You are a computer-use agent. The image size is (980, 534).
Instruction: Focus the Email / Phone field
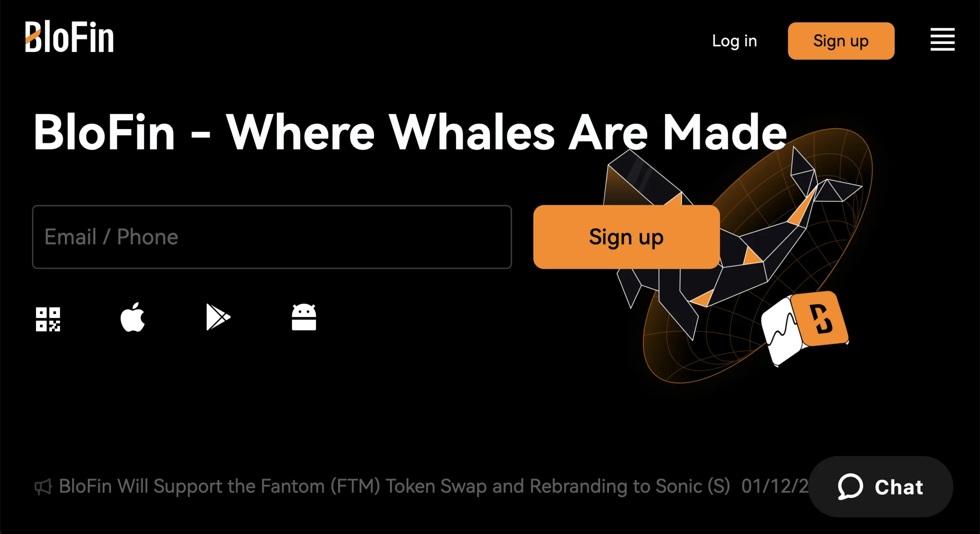(272, 237)
